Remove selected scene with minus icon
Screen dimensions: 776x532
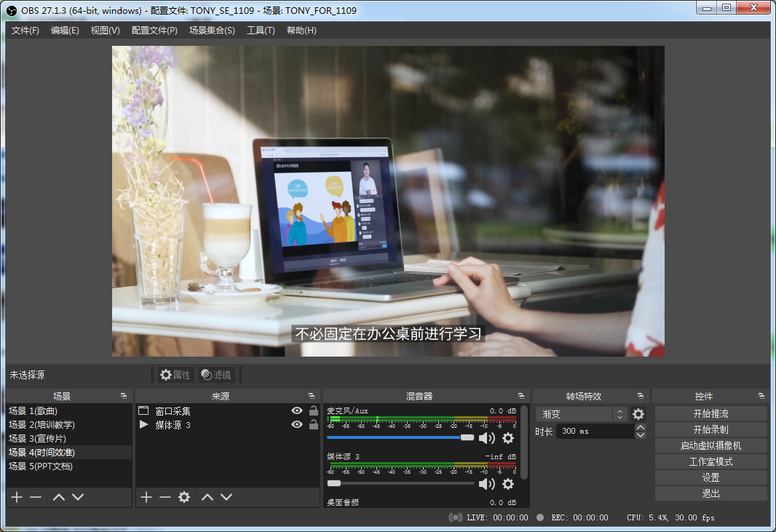(36, 497)
